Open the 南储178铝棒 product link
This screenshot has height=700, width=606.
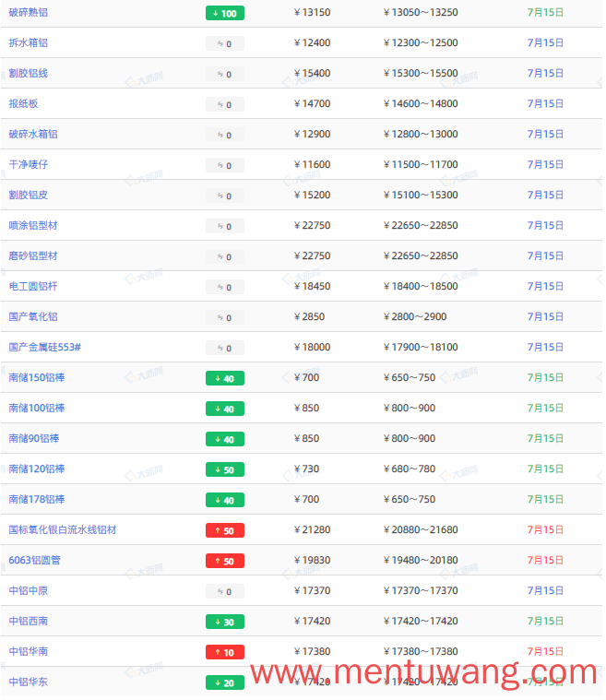[x=37, y=499]
